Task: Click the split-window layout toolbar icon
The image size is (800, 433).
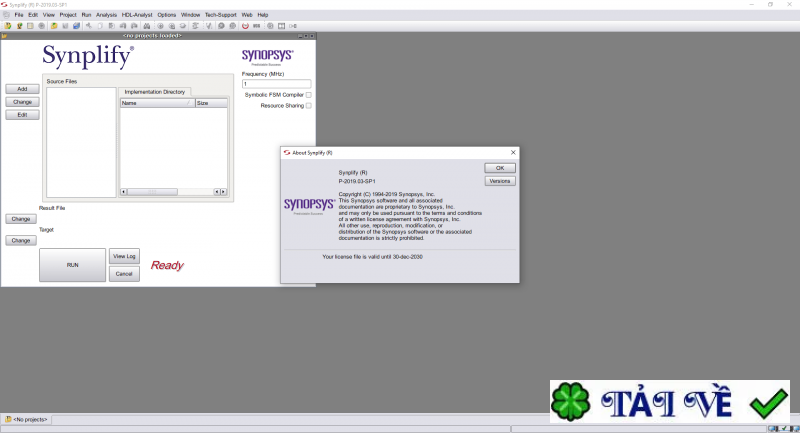Action: (281, 26)
